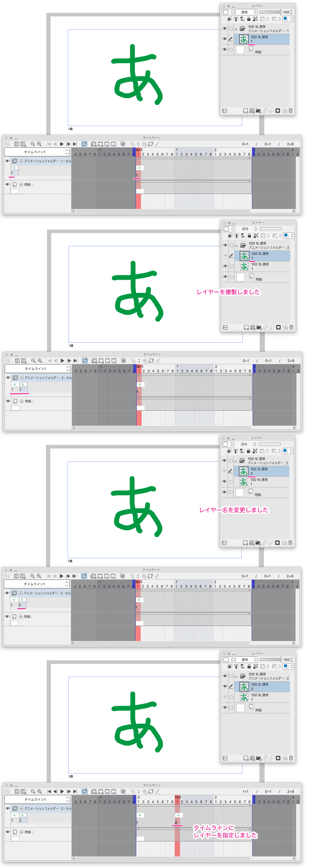This screenshot has height=868, width=309.
Task: Click graph editor icon in アニメーションフォルダー：1：セル timeline
Action: click(7, 144)
